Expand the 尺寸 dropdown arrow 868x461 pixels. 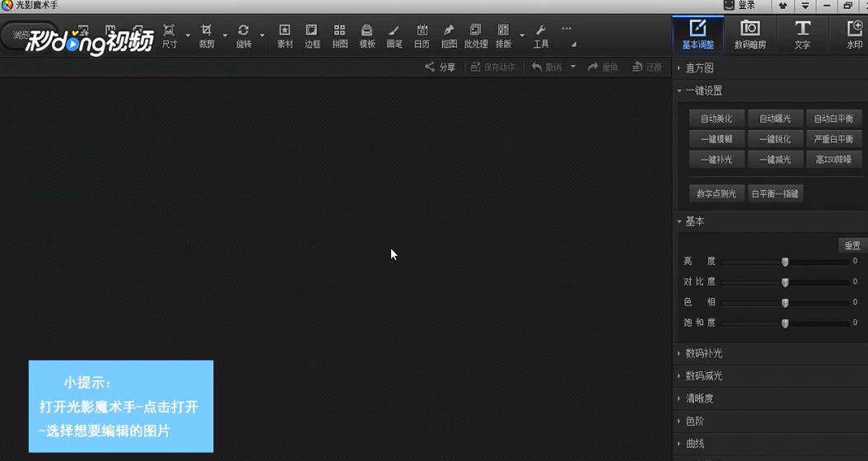188,36
